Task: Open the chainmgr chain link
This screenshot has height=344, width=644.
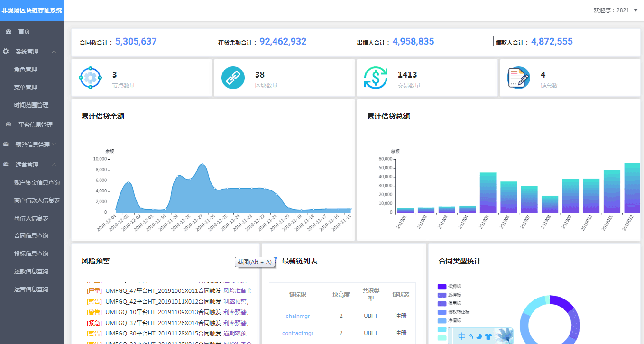Action: pyautogui.click(x=297, y=316)
